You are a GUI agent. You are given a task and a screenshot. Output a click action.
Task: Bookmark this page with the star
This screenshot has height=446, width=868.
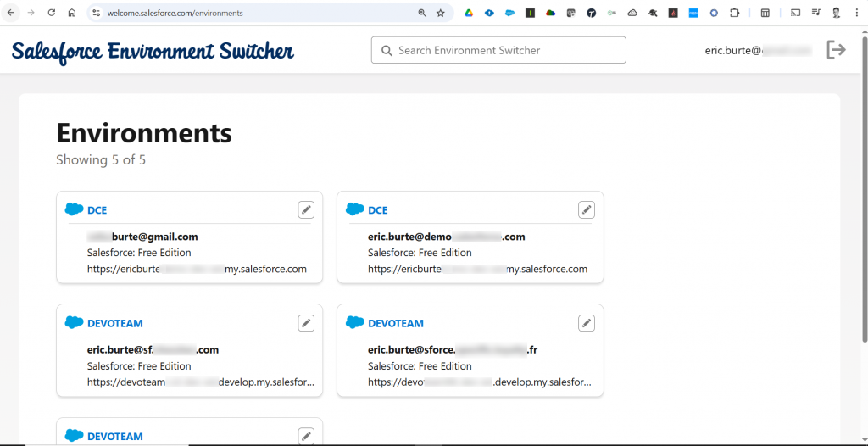click(441, 13)
